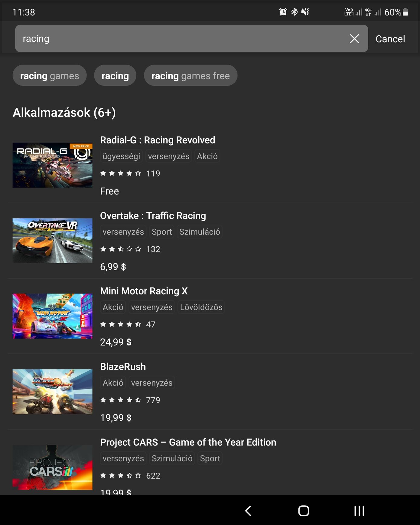Open Overtake VR thumbnail image
The width and height of the screenshot is (420, 525).
[53, 241]
